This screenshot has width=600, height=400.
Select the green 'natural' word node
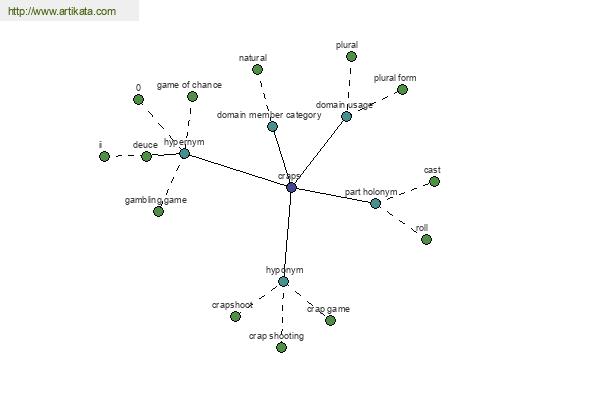[x=258, y=69]
